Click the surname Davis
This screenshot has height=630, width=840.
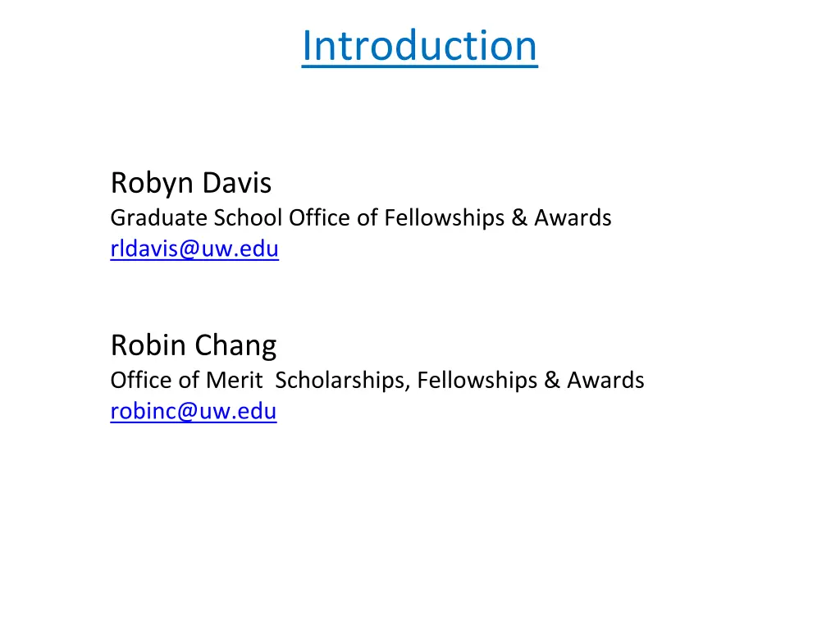click(237, 183)
